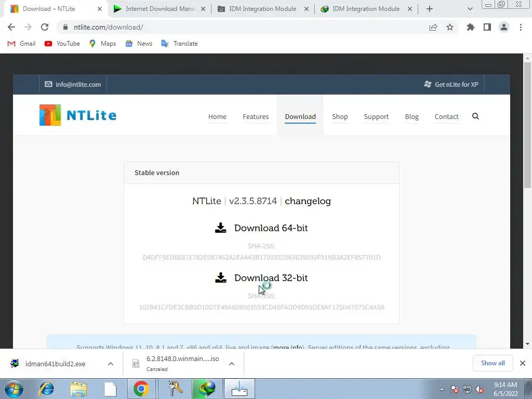Click the blank document taskbar icon
This screenshot has width=532, height=399.
(x=110, y=389)
